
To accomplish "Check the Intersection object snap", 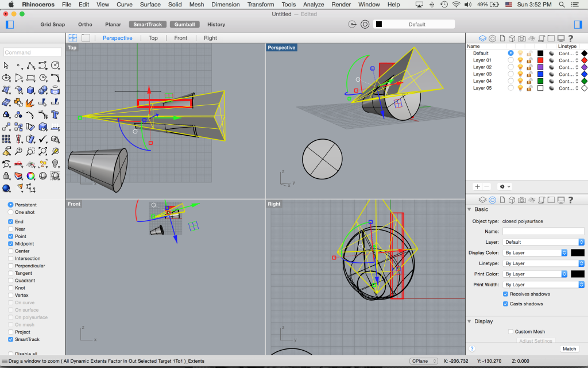I will (10, 258).
